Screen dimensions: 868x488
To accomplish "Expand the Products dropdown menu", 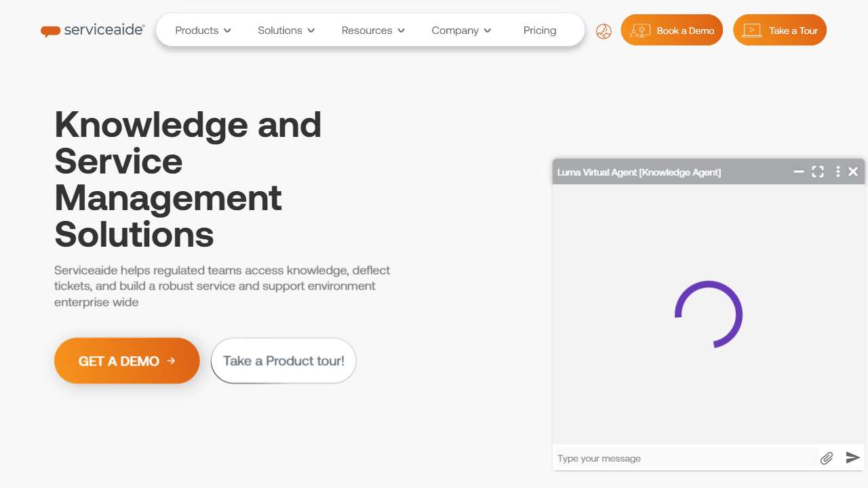I will coord(203,30).
